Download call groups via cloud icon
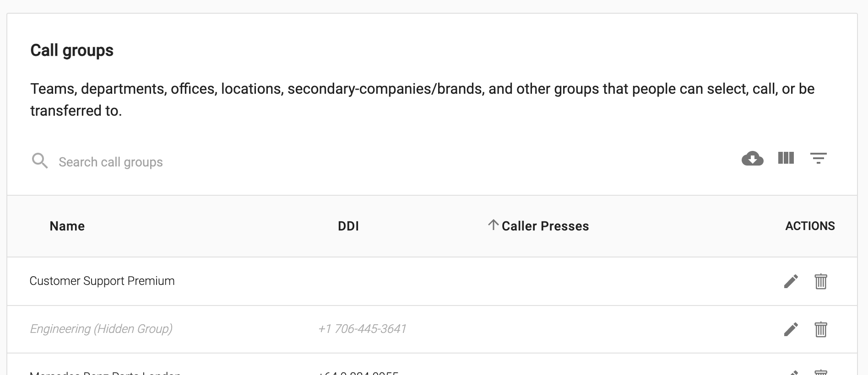868x375 pixels. pos(752,159)
